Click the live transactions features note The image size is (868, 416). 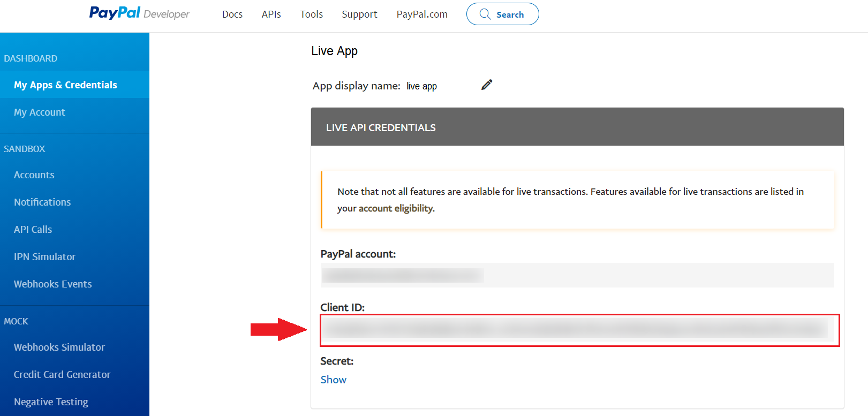(x=577, y=200)
